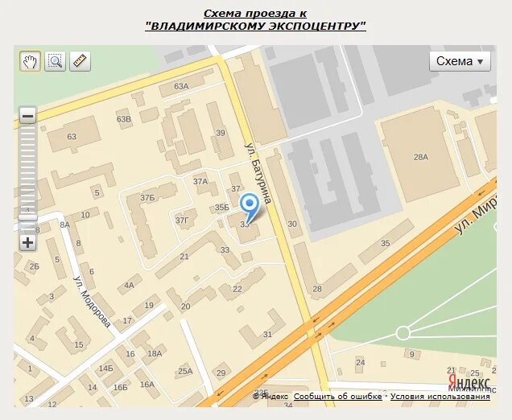Click the zoom slider handle
The image size is (512, 420).
click(x=27, y=218)
